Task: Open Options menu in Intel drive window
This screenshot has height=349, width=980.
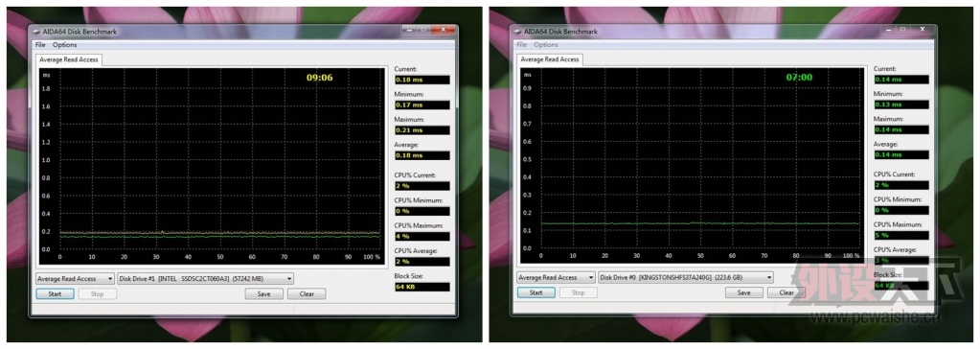Action: 64,45
